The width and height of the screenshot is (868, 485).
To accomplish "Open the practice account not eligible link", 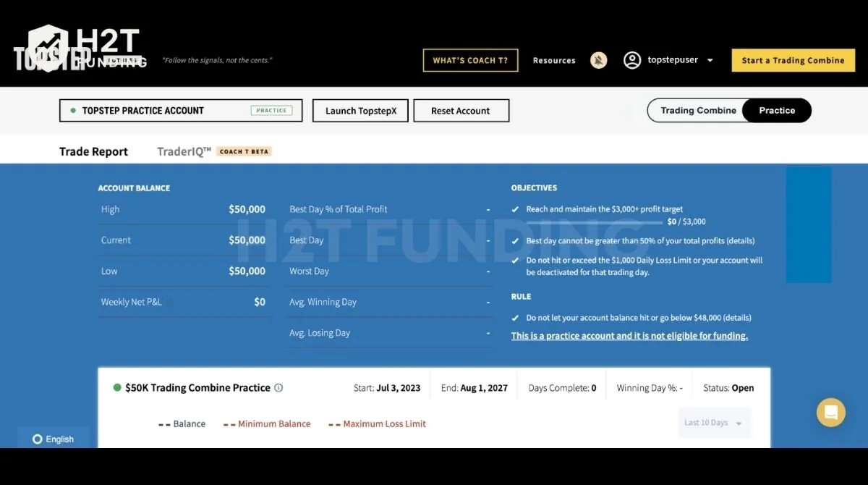I will point(629,336).
